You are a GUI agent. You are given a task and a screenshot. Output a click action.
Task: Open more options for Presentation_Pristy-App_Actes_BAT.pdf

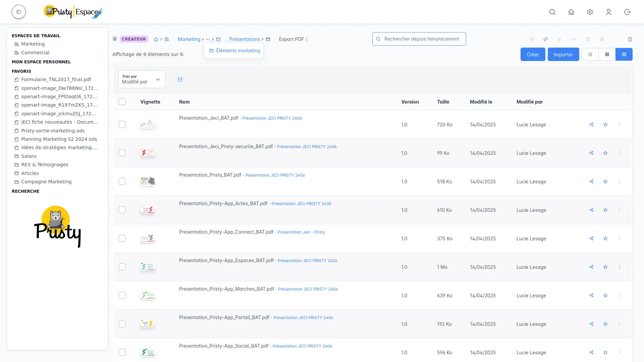620,210
